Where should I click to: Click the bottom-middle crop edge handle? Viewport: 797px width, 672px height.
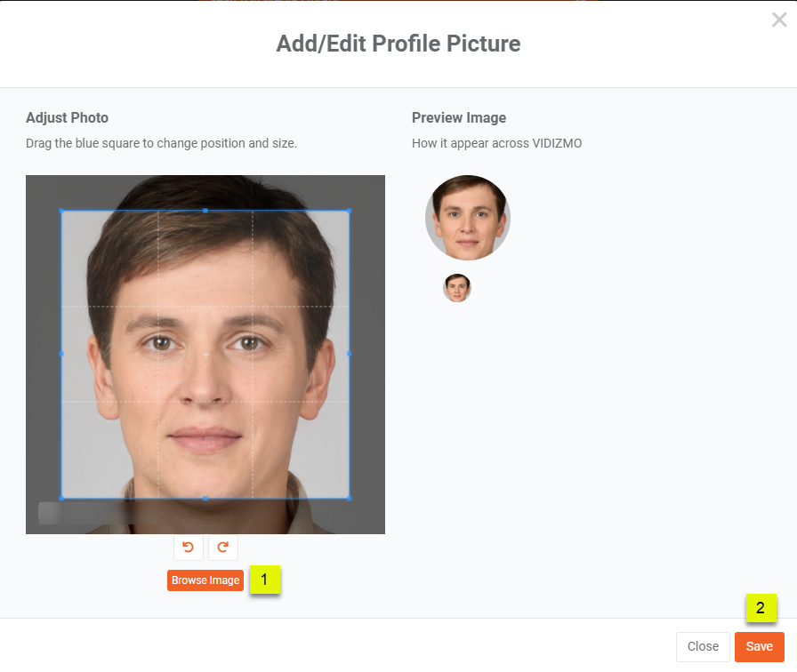(x=205, y=499)
